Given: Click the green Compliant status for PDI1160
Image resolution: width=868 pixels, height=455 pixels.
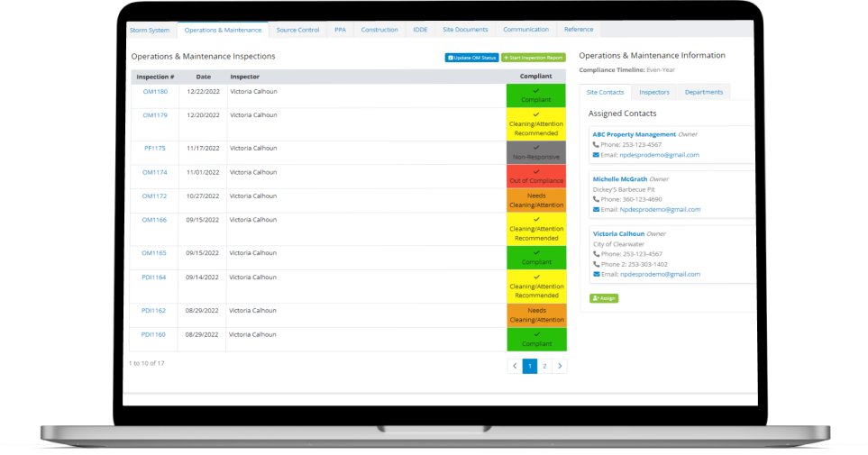Looking at the screenshot, I should pos(537,340).
